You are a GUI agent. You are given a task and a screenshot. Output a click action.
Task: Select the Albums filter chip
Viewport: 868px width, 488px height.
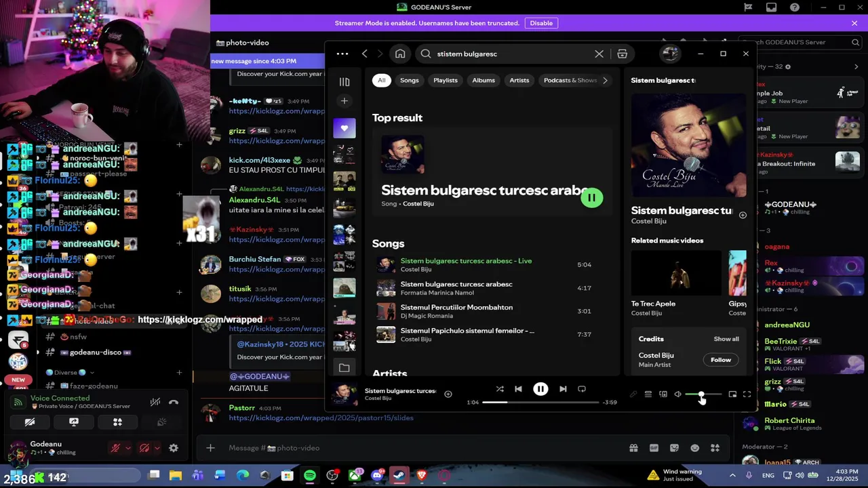(x=484, y=80)
